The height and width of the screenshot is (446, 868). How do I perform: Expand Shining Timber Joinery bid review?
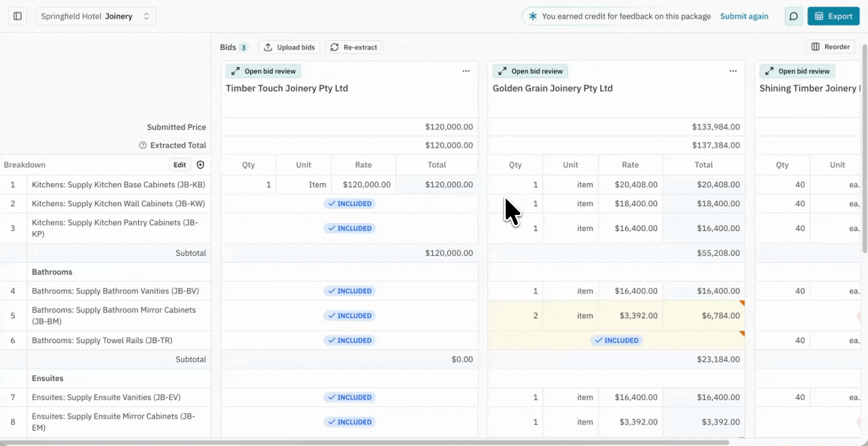(797, 71)
